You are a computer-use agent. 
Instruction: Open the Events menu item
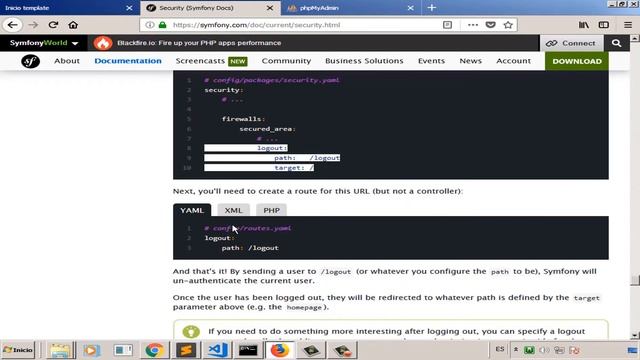[x=431, y=61]
